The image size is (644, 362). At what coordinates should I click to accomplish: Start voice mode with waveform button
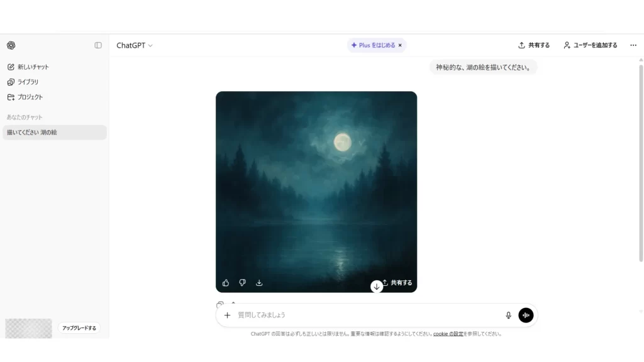click(526, 315)
